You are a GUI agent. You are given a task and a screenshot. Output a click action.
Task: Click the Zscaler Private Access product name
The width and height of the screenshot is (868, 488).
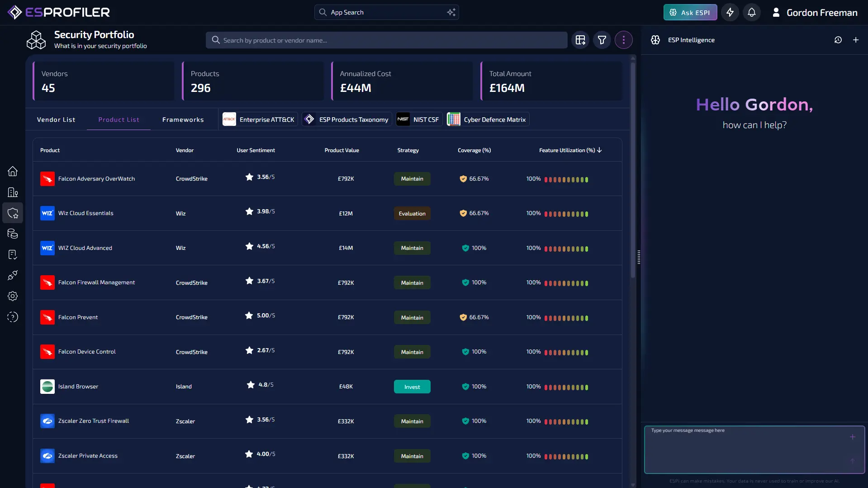pos(88,456)
